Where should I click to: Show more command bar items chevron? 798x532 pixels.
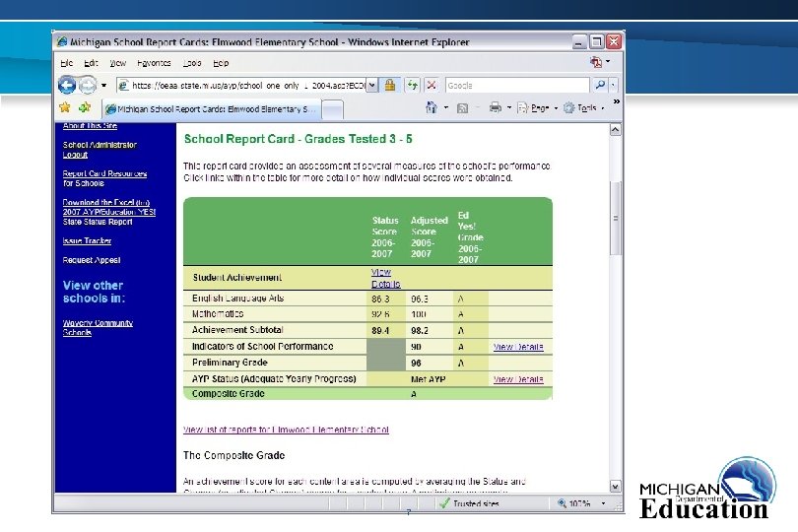click(617, 101)
